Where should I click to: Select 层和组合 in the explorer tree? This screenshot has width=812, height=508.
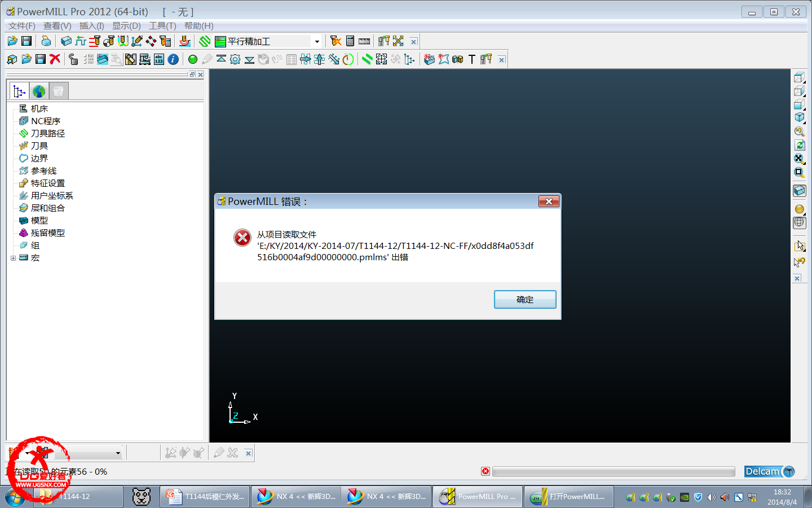(48, 208)
